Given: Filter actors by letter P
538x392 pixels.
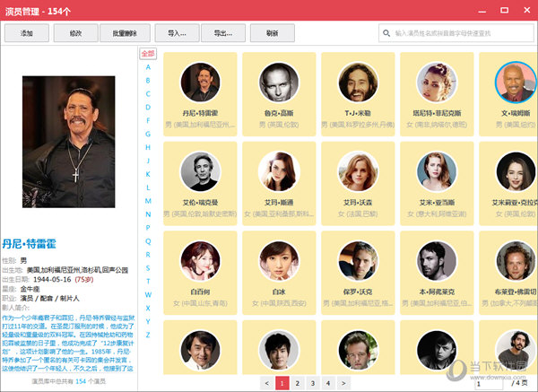Looking at the screenshot, I should tap(148, 228).
